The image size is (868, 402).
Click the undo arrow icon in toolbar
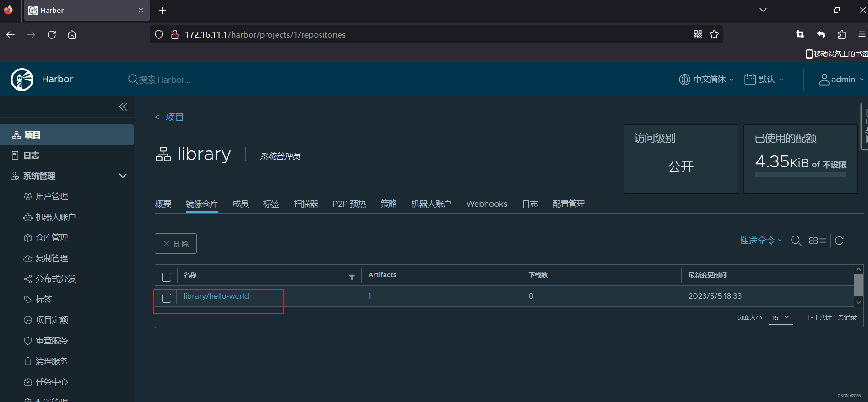[x=821, y=34]
